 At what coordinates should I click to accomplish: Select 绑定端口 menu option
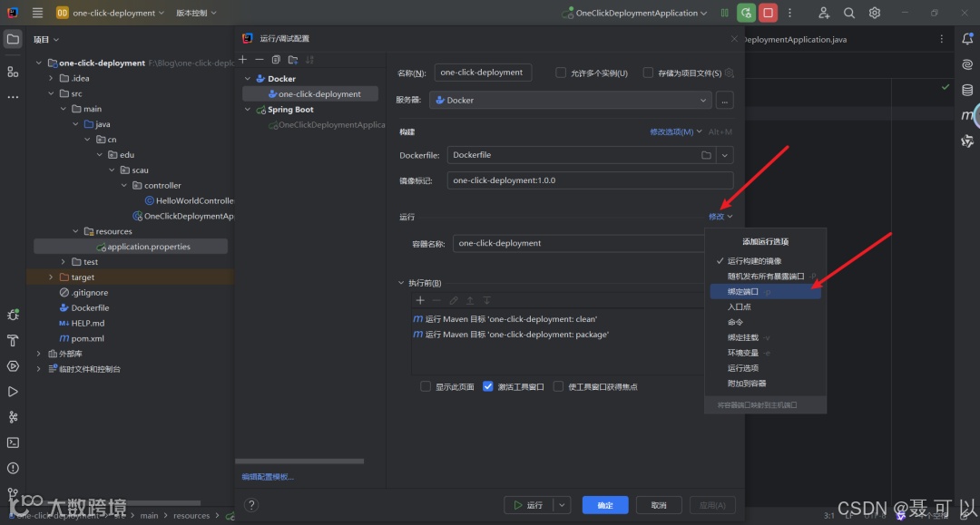point(766,292)
